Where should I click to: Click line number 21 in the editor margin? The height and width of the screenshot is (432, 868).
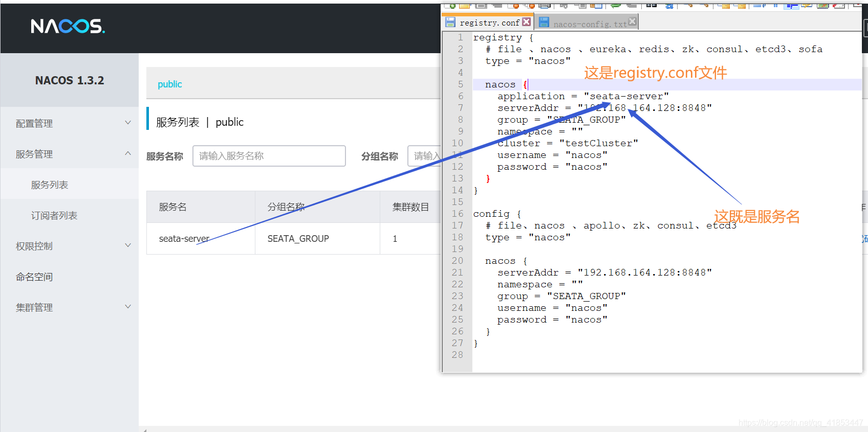click(458, 272)
